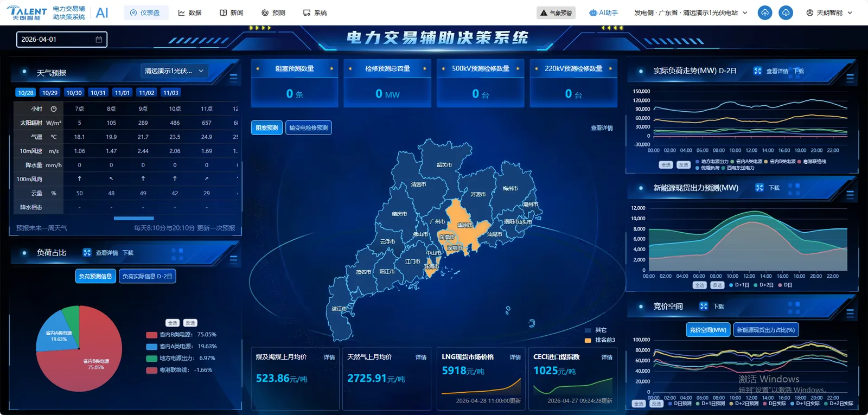868x415 pixels.
Task: Open the menu icon of 天气预报 panel
Action: [234, 78]
